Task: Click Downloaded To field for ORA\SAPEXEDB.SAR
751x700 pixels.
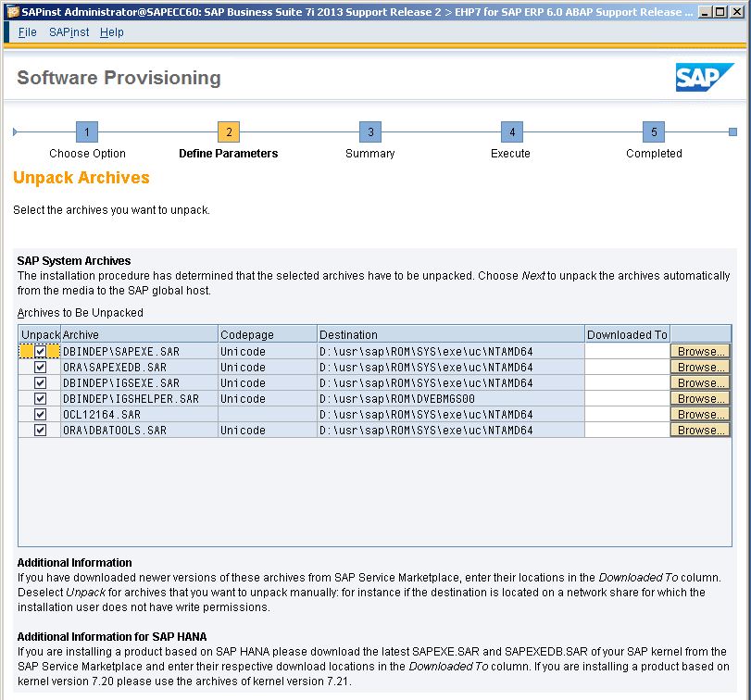Action: click(627, 368)
